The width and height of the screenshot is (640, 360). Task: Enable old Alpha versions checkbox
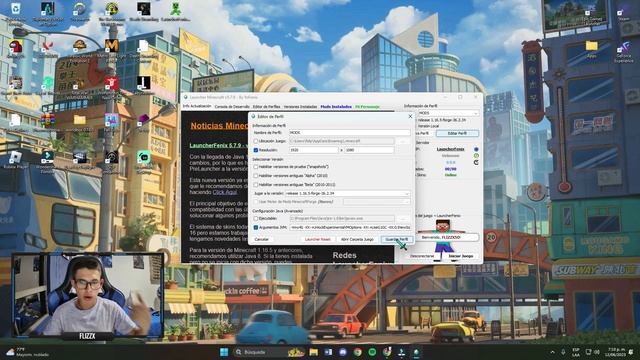click(x=256, y=176)
